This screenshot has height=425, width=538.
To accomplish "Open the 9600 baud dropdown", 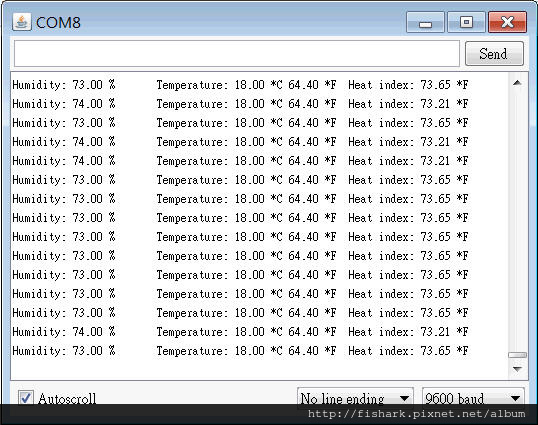I will 473,399.
